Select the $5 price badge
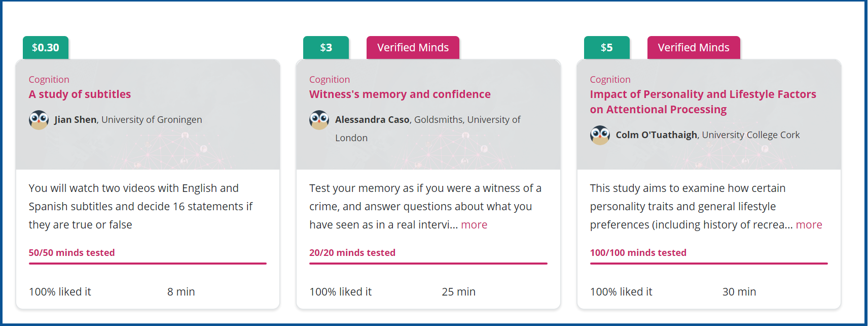 click(x=607, y=48)
